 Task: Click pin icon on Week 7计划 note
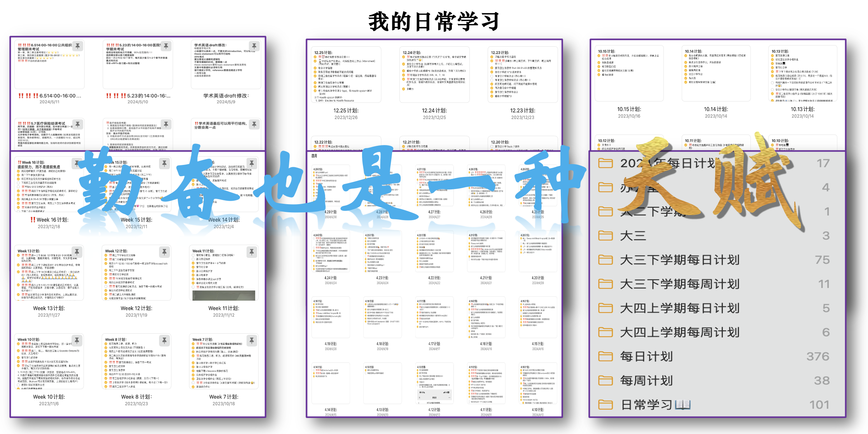pyautogui.click(x=252, y=340)
